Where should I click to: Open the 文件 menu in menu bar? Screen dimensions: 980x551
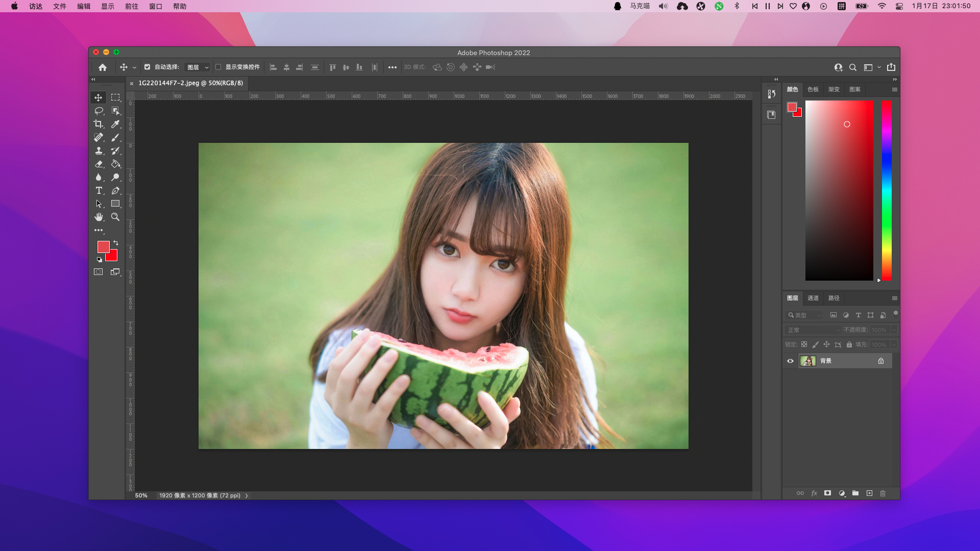59,6
